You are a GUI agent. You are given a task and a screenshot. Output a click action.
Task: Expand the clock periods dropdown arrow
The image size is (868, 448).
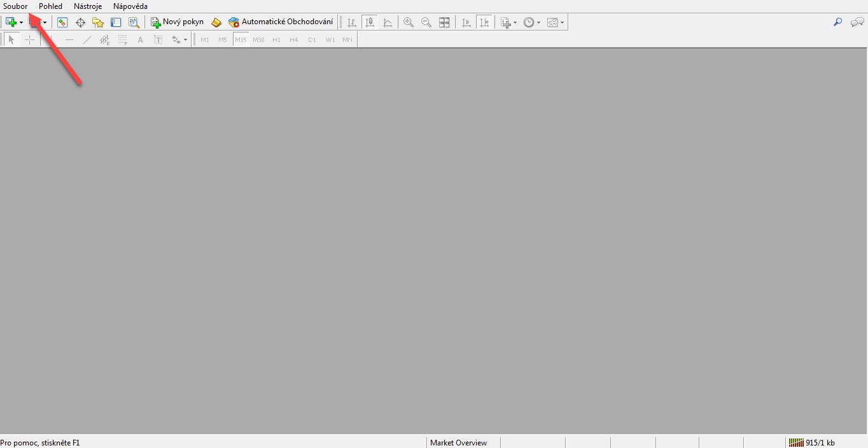tap(538, 23)
